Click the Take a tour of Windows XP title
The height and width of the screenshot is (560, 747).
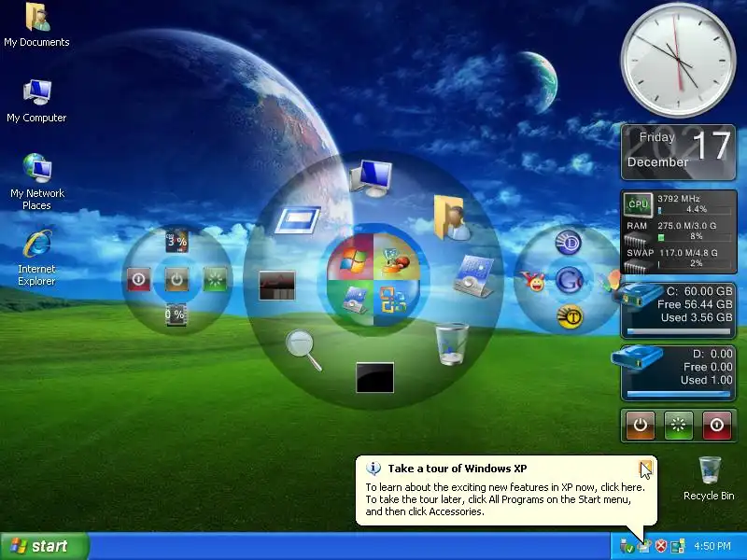458,469
